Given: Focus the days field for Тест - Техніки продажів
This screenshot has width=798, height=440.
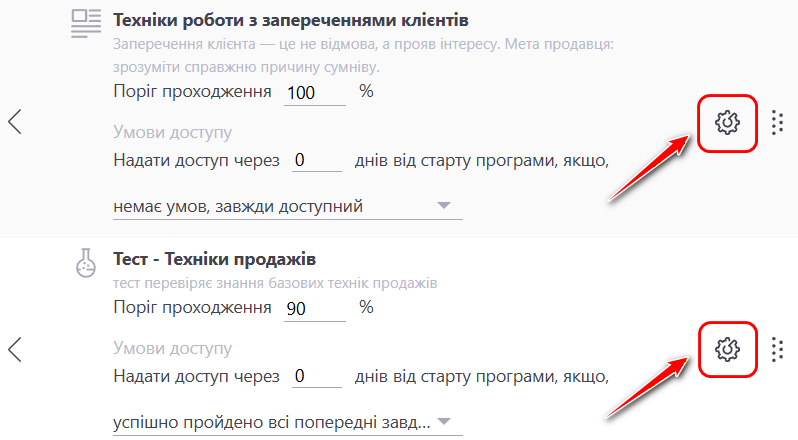Looking at the screenshot, I should [x=319, y=377].
